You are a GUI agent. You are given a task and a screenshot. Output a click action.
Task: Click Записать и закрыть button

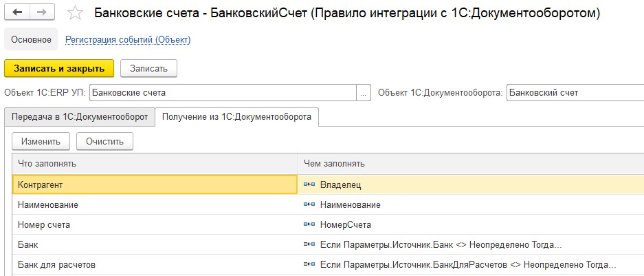(x=59, y=68)
